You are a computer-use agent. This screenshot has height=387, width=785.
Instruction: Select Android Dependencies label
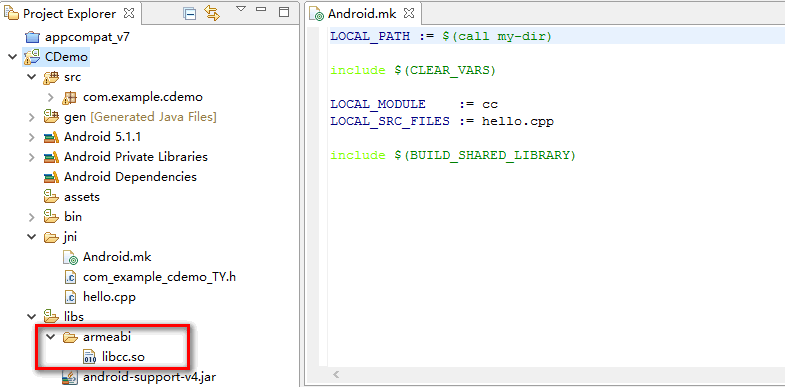click(x=130, y=177)
